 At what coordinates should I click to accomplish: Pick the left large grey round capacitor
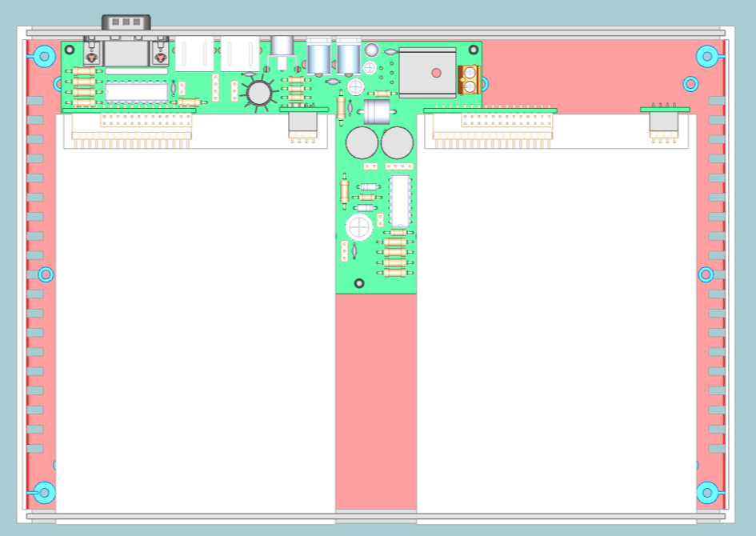(362, 142)
